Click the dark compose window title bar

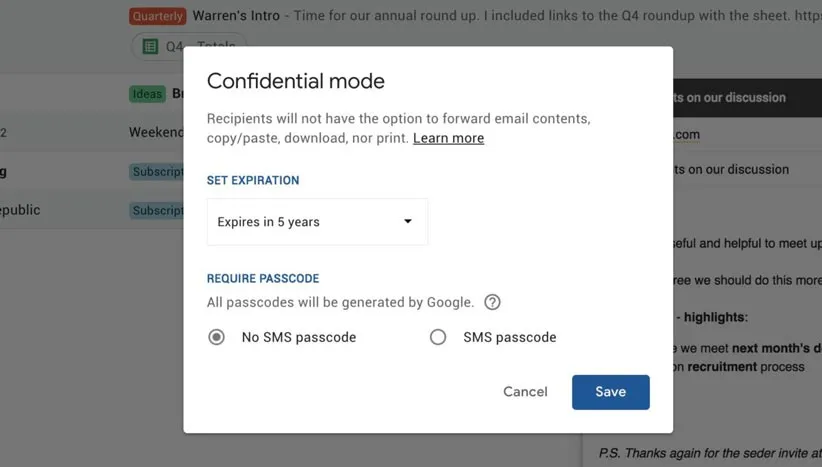tap(745, 97)
